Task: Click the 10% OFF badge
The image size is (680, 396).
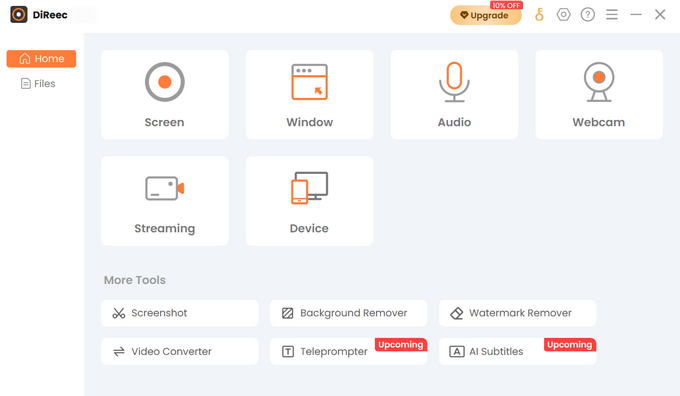Action: (x=506, y=5)
